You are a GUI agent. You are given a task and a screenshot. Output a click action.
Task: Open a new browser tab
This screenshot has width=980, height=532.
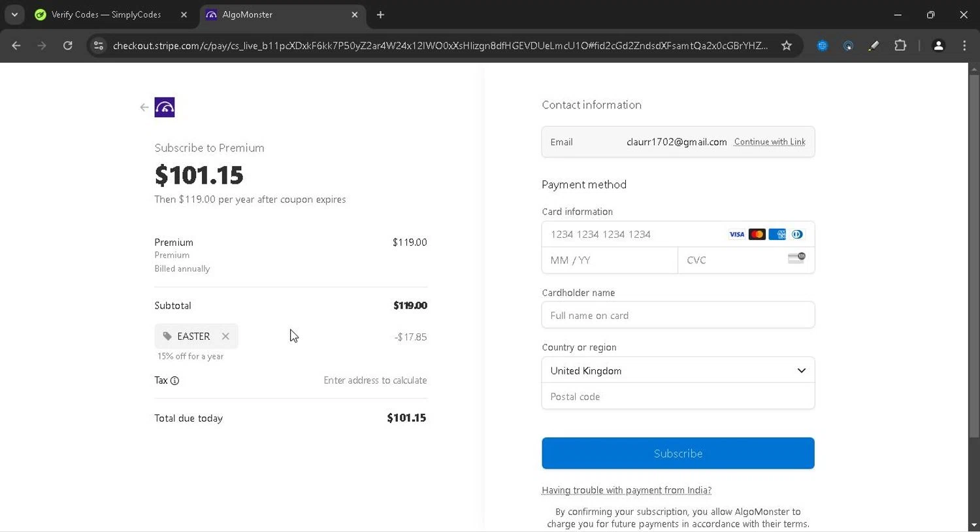click(381, 14)
